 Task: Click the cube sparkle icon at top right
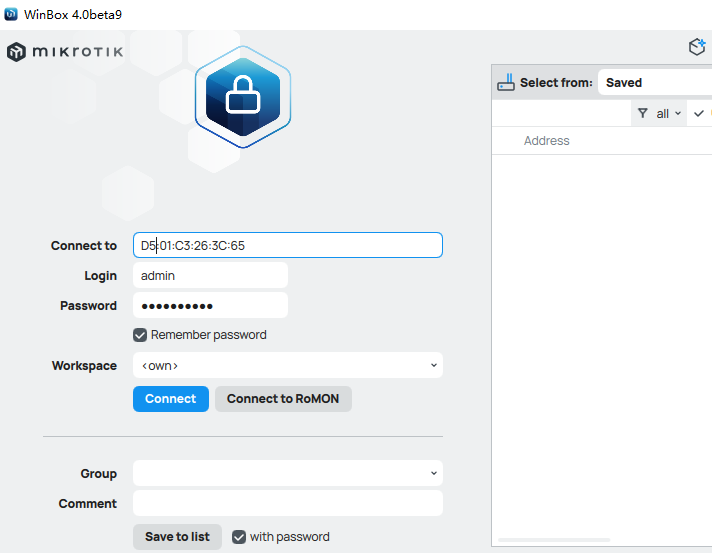point(697,47)
